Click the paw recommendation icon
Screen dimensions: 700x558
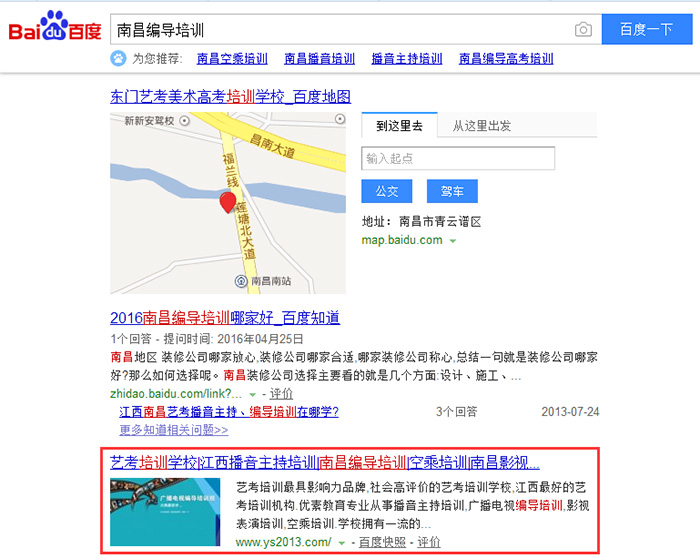118,58
